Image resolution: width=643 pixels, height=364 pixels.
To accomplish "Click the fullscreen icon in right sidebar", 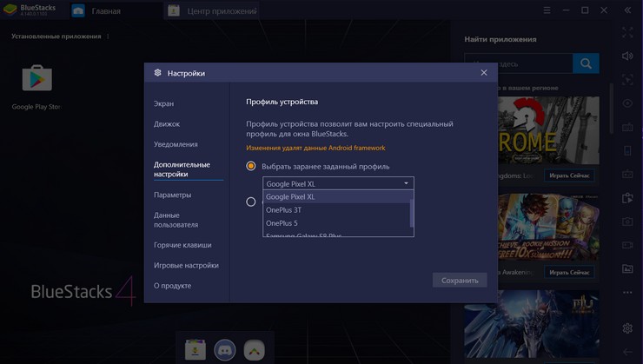I will pos(627,32).
